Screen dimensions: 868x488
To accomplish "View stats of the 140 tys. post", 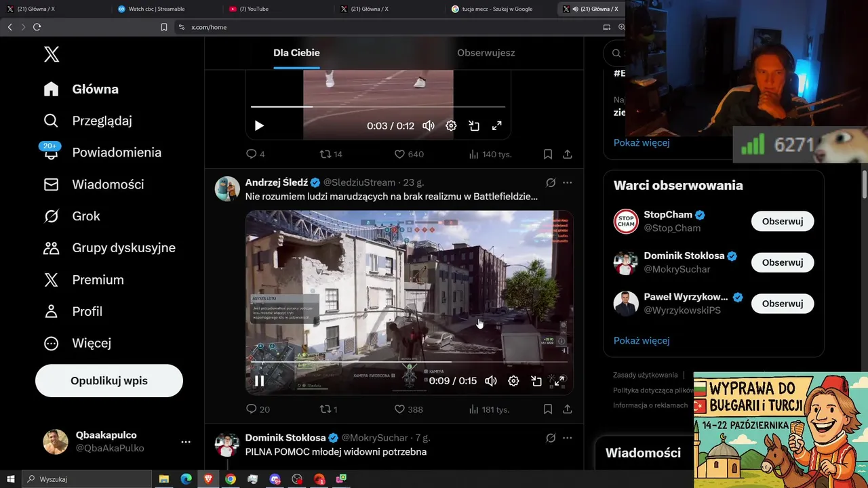I will (490, 155).
